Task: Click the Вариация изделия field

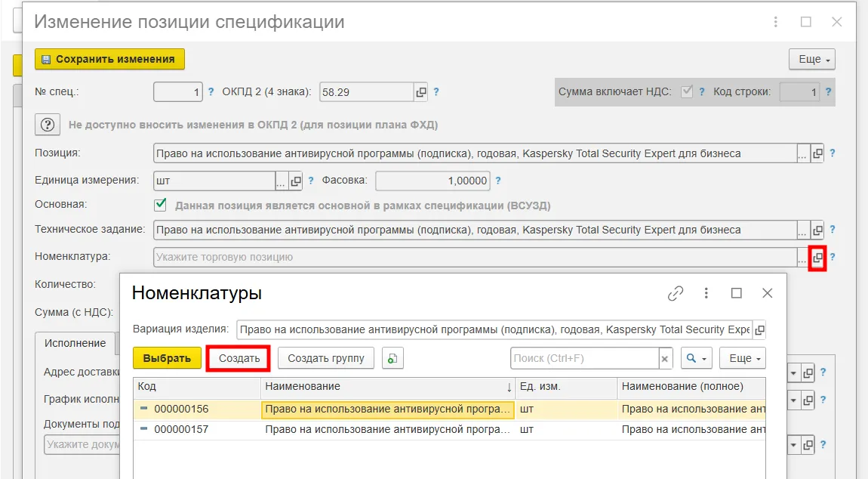Action: click(x=494, y=329)
